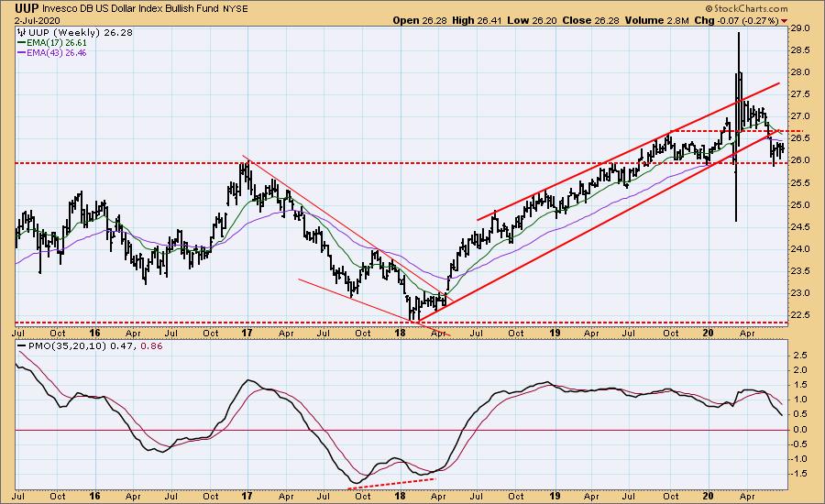The image size is (825, 504).
Task: Click year '19' on price panel time axis
Action: (x=554, y=333)
